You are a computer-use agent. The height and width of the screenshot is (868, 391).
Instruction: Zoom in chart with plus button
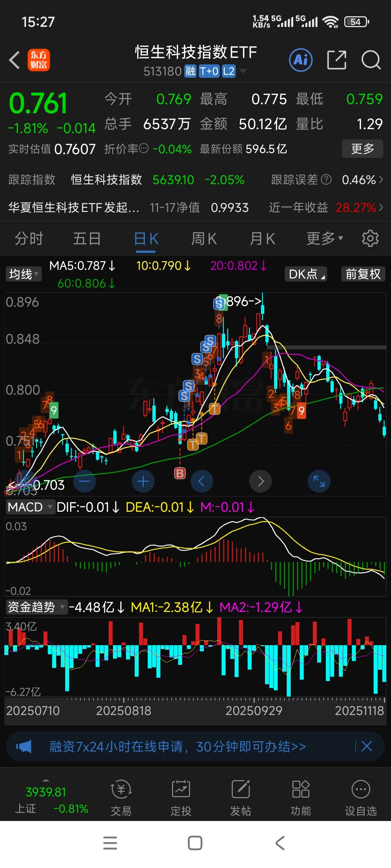coord(143,481)
